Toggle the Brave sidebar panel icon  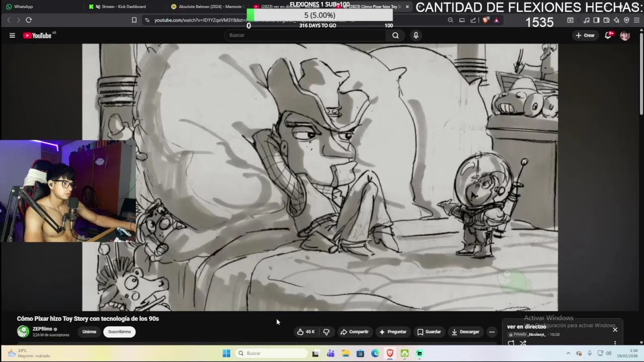pyautogui.click(x=596, y=20)
